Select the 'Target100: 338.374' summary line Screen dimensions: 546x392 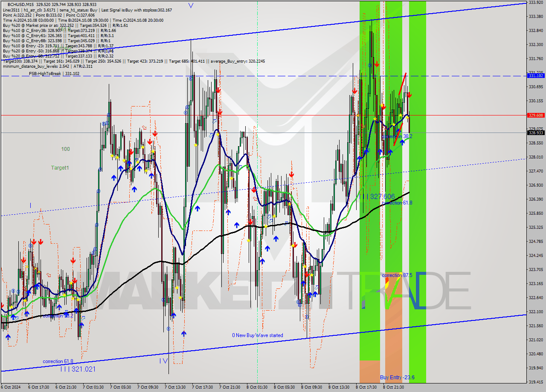(134, 61)
